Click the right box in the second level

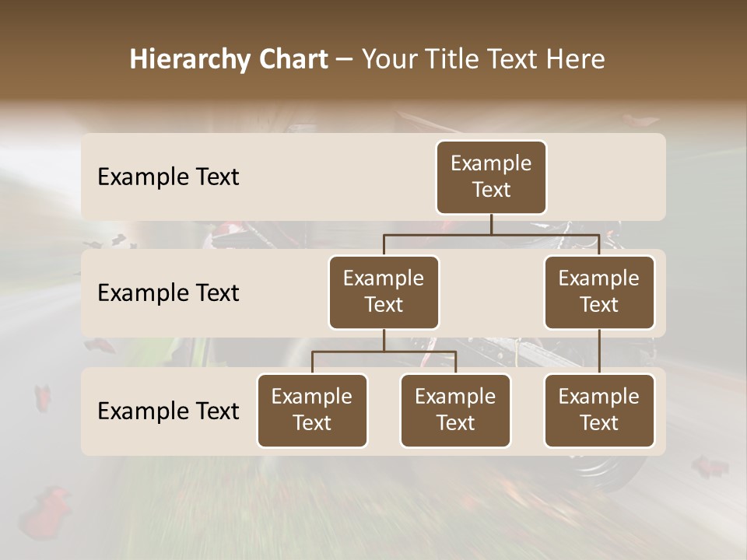click(598, 292)
